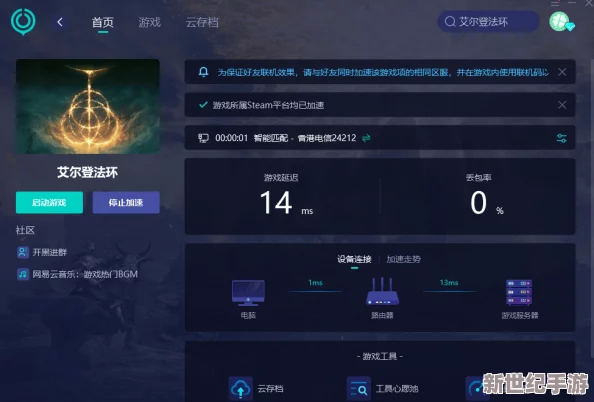Viewport: 594px width, 402px height.
Task: Go back with the left arrow button
Action: click(60, 22)
